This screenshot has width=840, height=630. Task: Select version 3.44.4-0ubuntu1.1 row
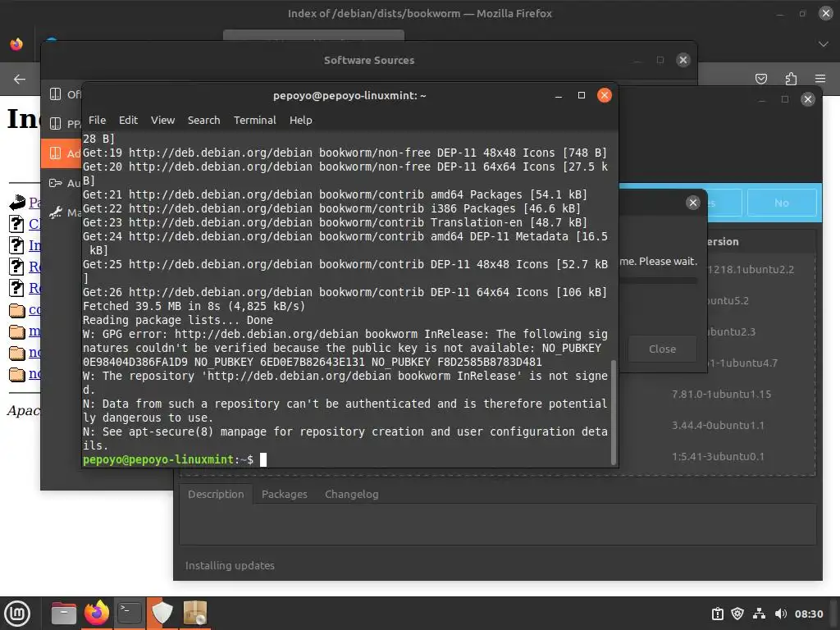(718, 425)
